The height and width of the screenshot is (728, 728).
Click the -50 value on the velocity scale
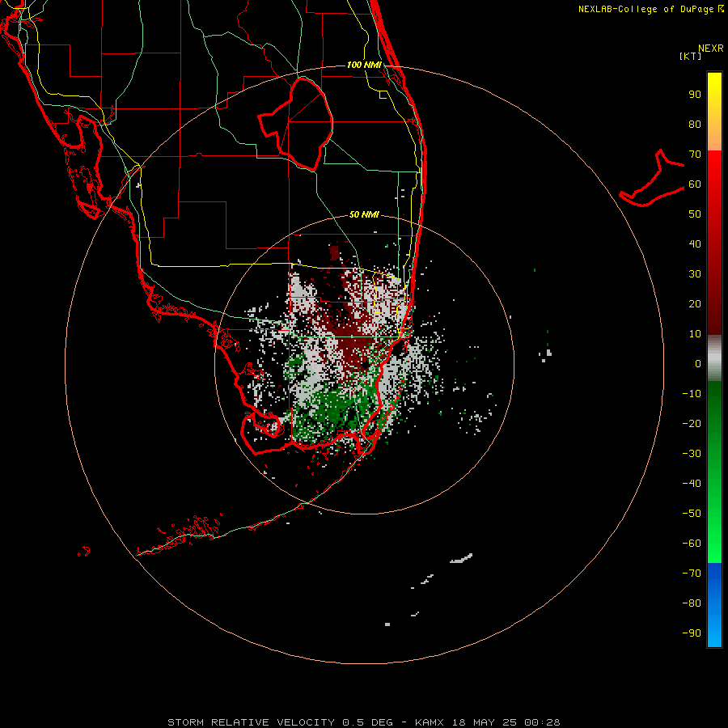click(x=692, y=514)
